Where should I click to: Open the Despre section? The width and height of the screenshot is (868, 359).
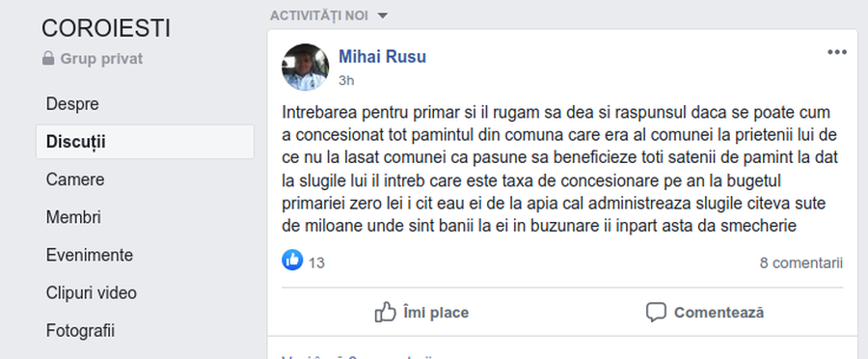coord(72,104)
